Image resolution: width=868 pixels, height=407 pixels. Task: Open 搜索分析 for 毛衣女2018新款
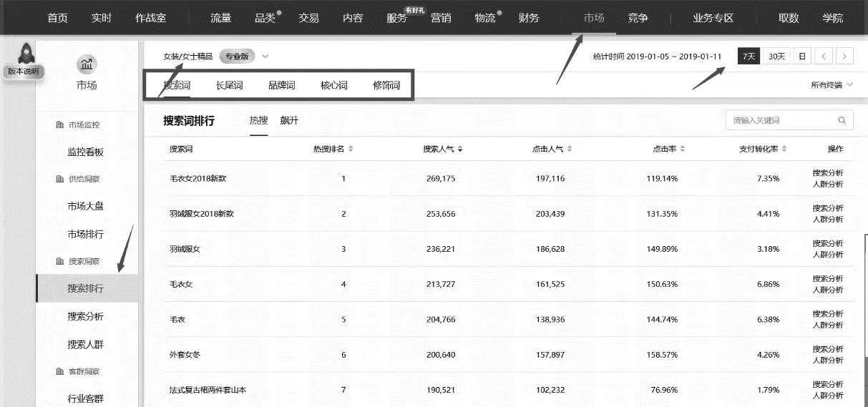tap(828, 172)
